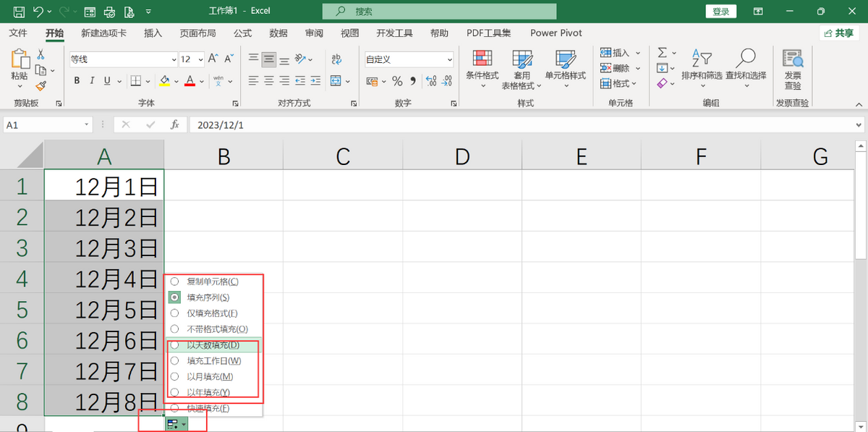Image resolution: width=868 pixels, height=432 pixels.
Task: Expand the Merge and Center dropdown arrow
Action: (347, 81)
